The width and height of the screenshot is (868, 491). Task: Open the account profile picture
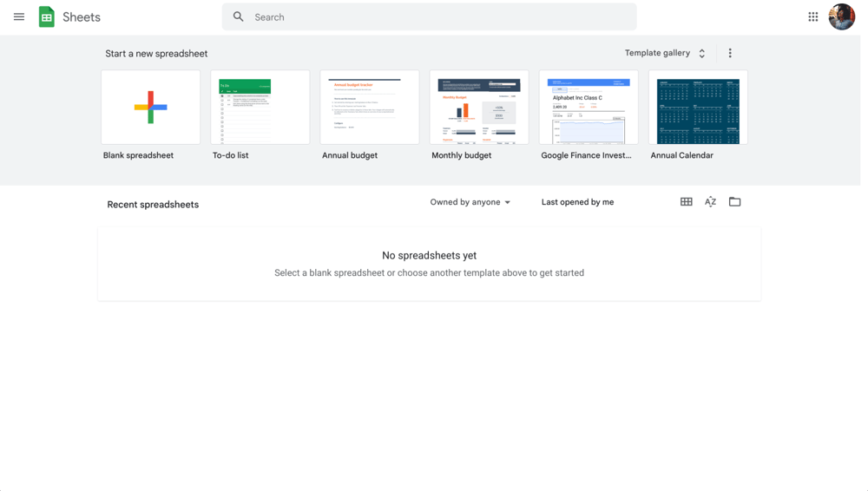[x=841, y=16]
